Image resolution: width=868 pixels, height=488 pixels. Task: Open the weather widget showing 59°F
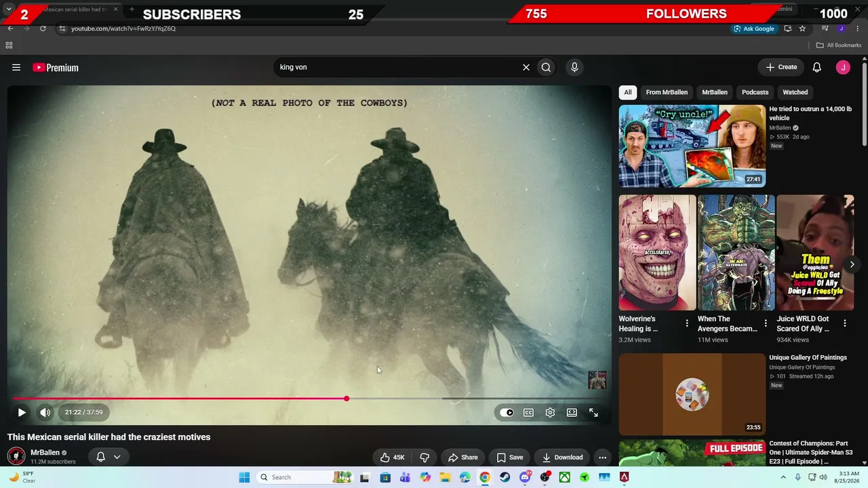pyautogui.click(x=22, y=477)
